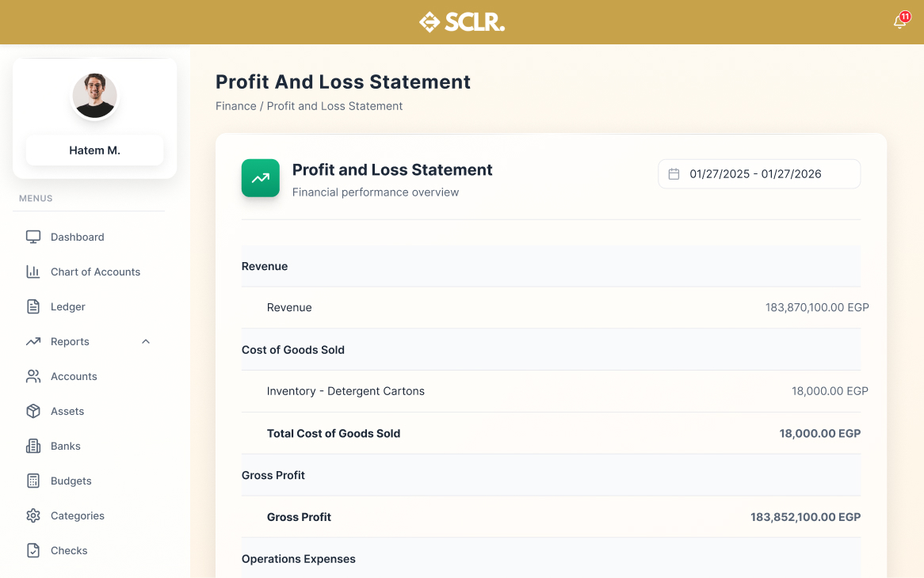The width and height of the screenshot is (924, 578).
Task: Click the Ledger document icon
Action: pos(33,306)
